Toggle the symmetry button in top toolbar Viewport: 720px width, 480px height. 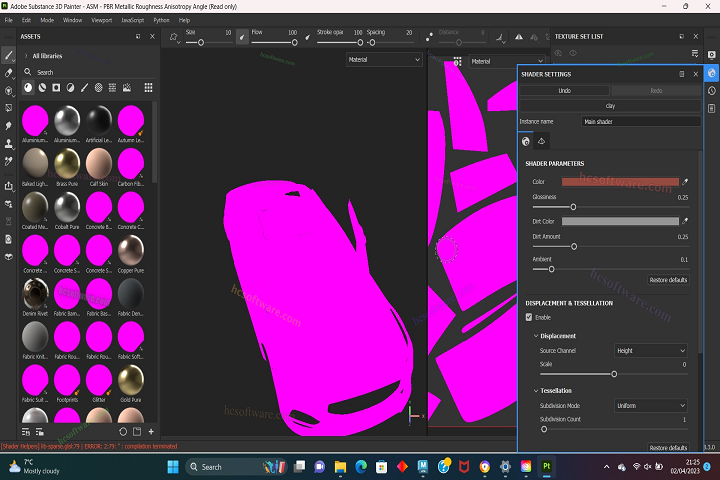point(518,37)
